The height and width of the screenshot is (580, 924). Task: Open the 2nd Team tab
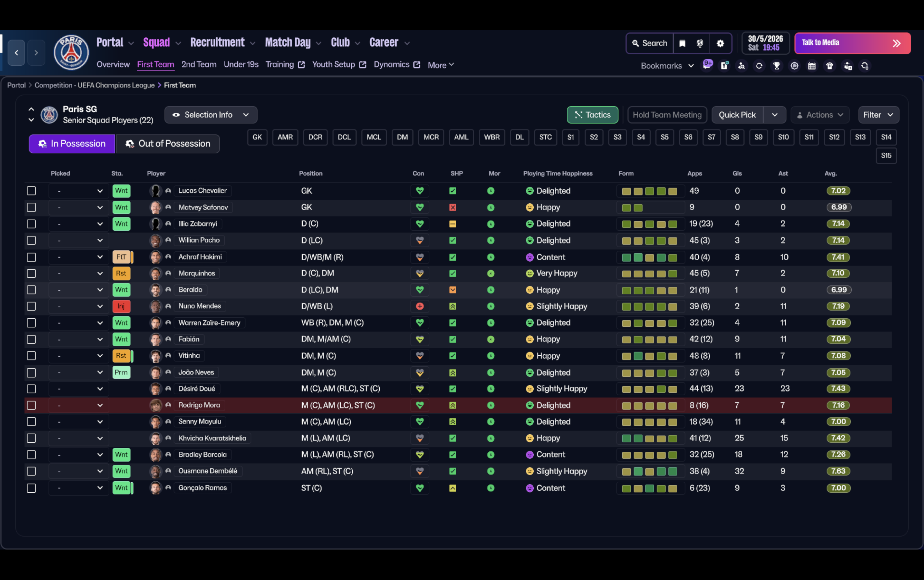tap(198, 64)
